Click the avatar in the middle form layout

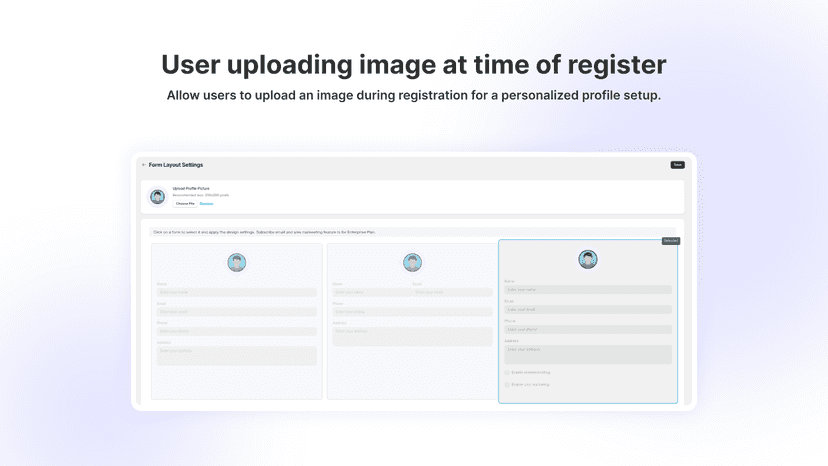412,262
